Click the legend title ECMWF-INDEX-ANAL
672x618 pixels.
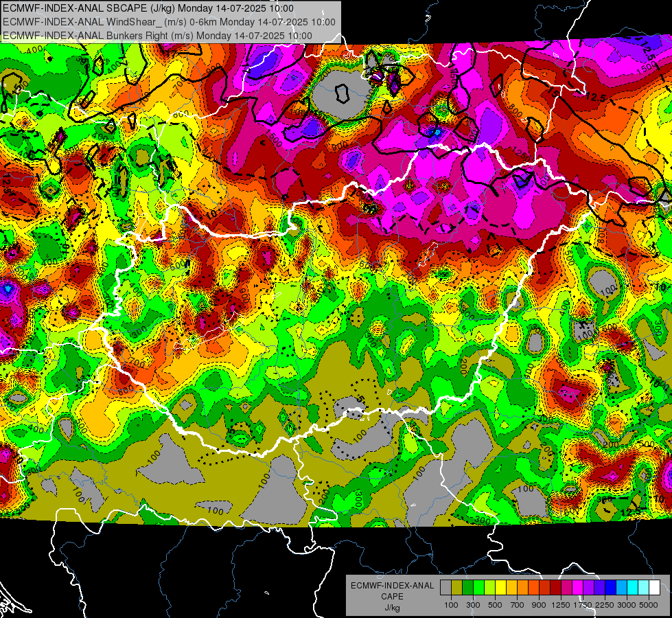(392, 586)
